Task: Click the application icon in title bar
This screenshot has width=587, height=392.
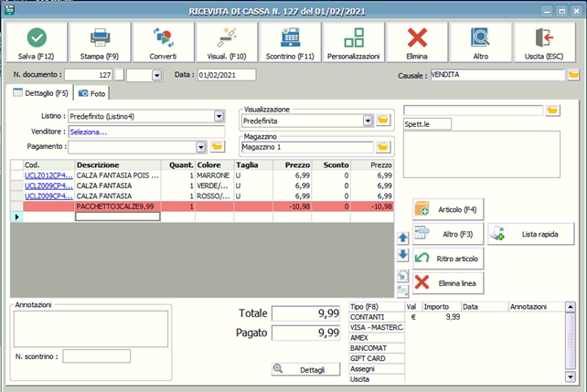Action: [9, 10]
